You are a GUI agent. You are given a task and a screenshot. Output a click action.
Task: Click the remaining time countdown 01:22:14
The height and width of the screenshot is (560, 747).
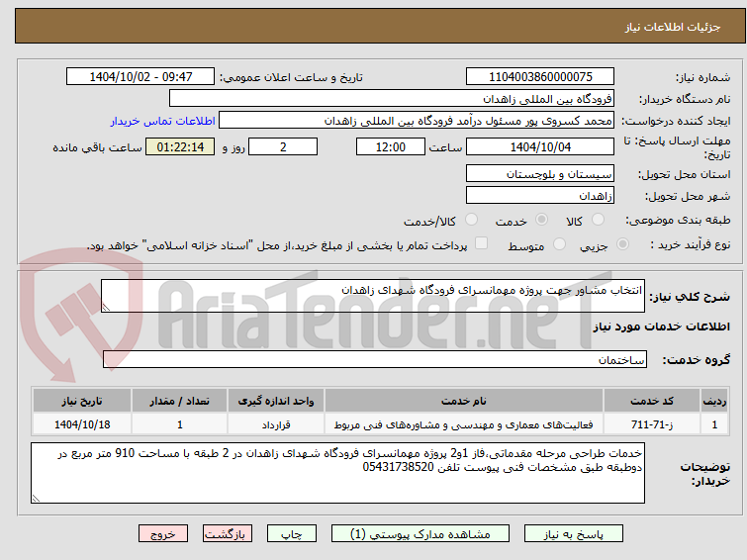click(x=180, y=146)
